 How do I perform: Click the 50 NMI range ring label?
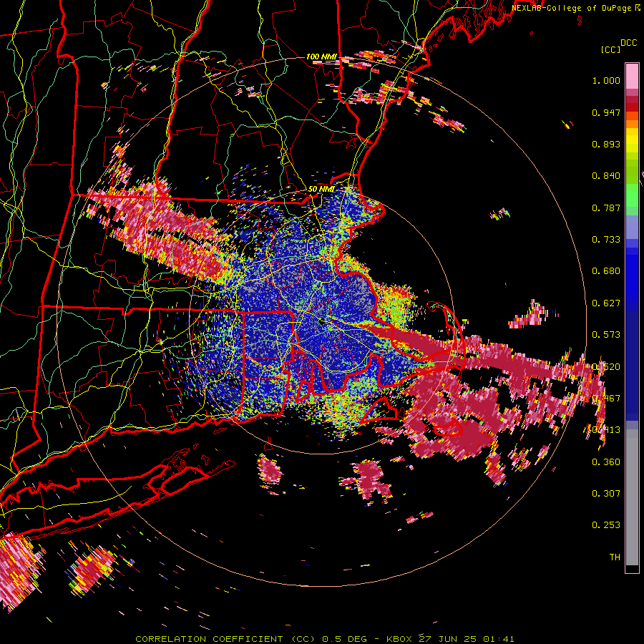click(x=321, y=190)
